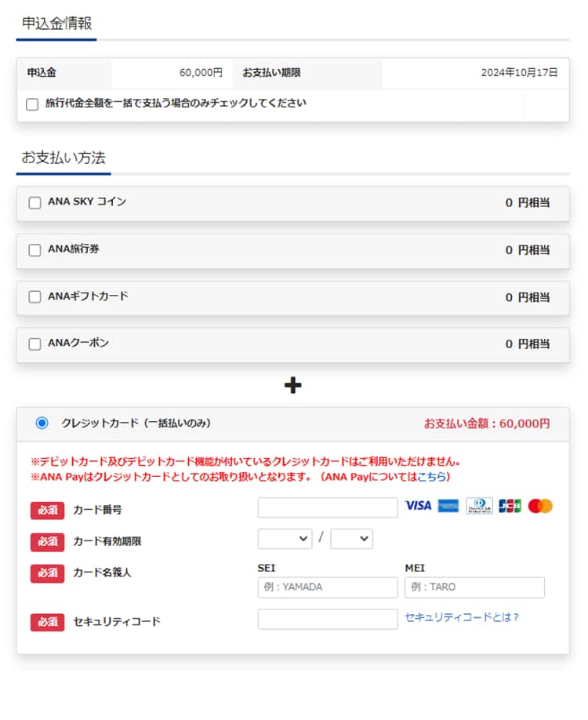
Task: Click the JCB card logo
Action: pos(510,506)
